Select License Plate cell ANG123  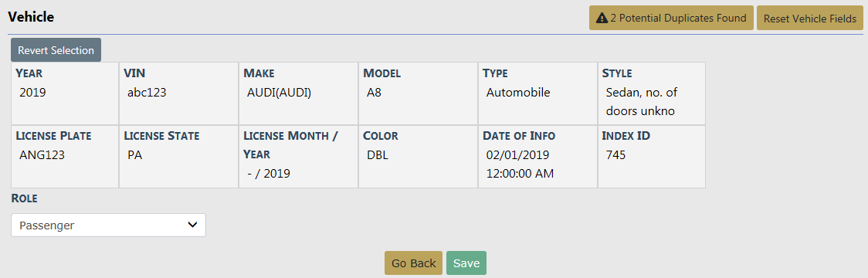pos(65,157)
